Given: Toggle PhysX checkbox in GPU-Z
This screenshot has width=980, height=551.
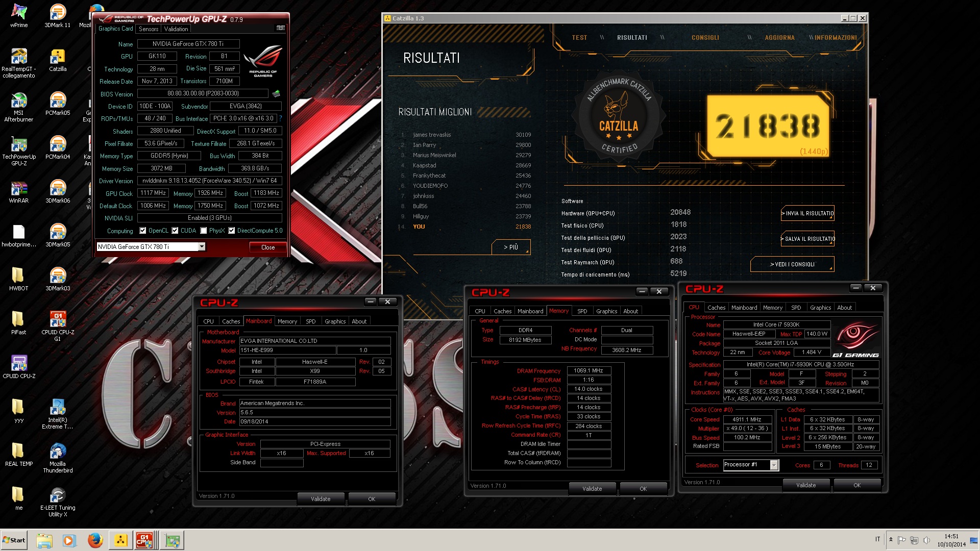Looking at the screenshot, I should (203, 231).
